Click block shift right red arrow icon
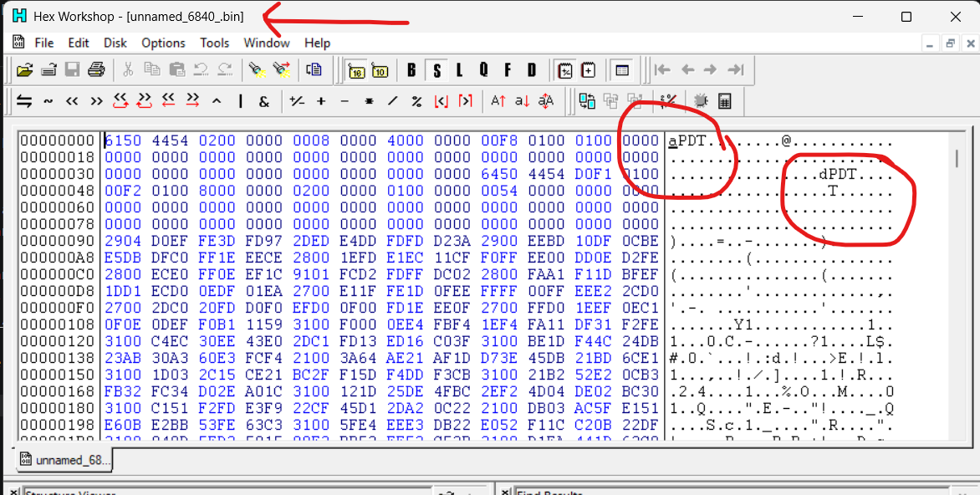 point(192,100)
